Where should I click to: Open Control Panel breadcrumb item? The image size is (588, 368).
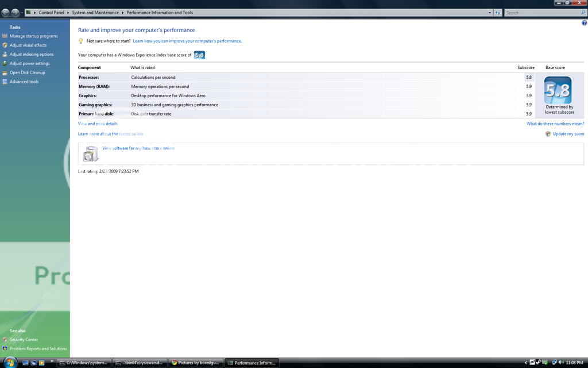tap(51, 13)
